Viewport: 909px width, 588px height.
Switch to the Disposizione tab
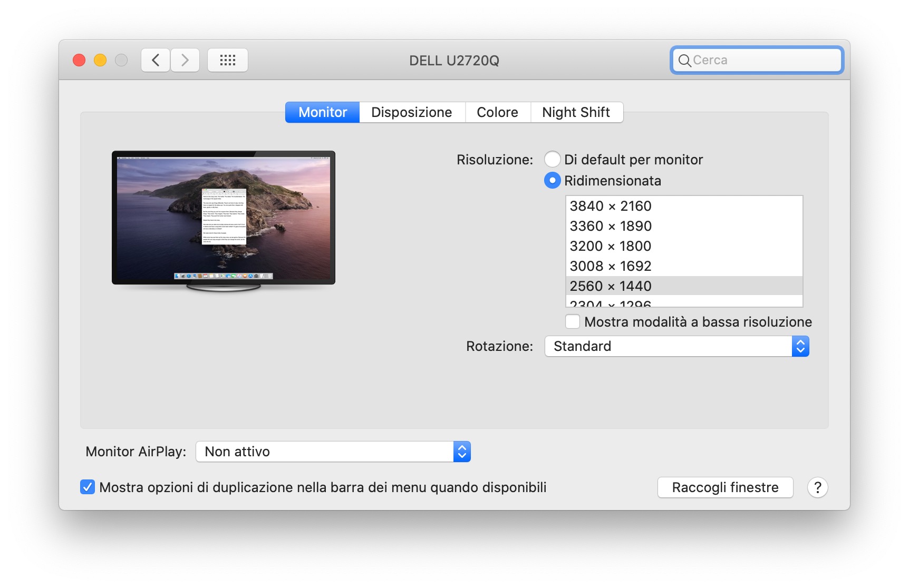click(412, 112)
